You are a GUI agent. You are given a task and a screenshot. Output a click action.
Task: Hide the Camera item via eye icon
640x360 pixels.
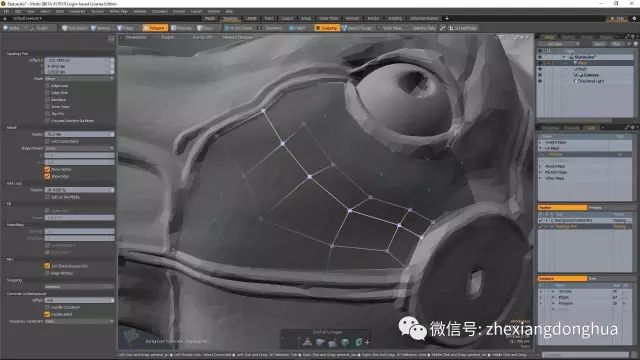pyautogui.click(x=540, y=75)
